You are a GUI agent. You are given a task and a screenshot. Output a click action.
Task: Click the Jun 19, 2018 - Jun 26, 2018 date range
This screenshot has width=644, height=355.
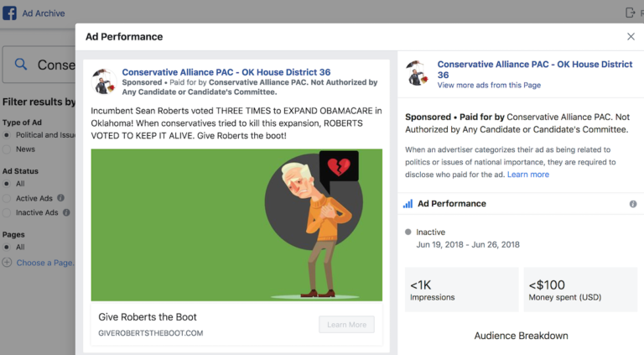468,244
